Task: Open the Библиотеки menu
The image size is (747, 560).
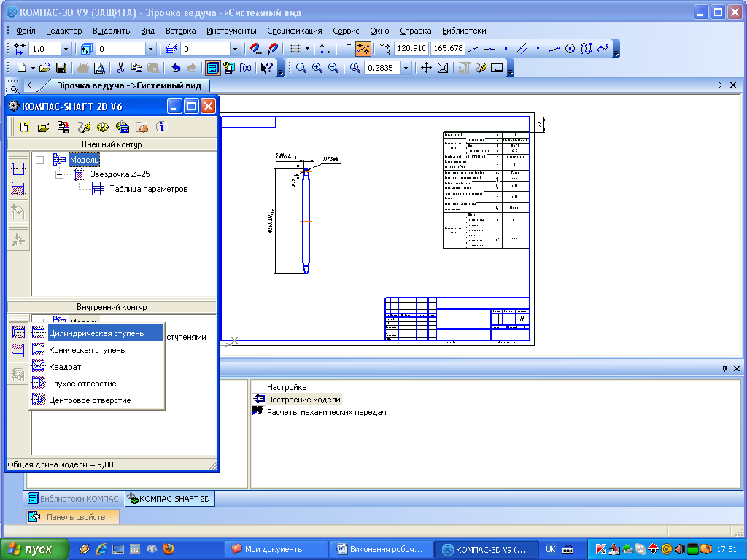Action: pyautogui.click(x=464, y=31)
